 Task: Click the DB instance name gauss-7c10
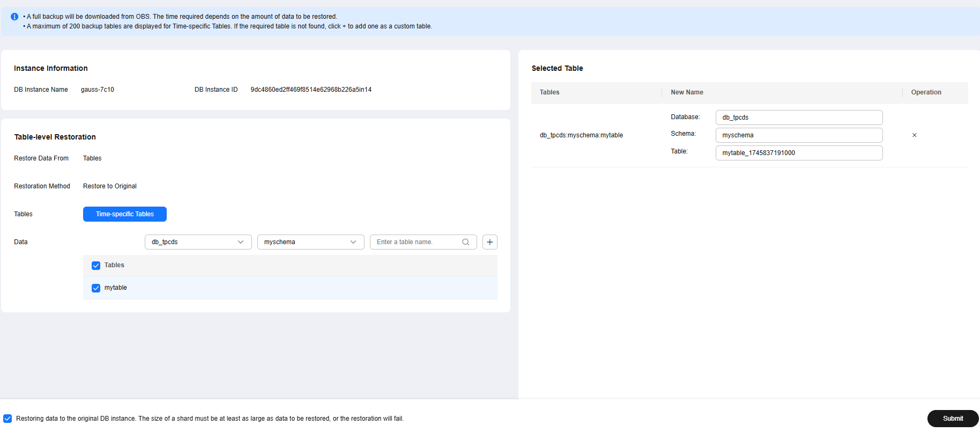98,90
